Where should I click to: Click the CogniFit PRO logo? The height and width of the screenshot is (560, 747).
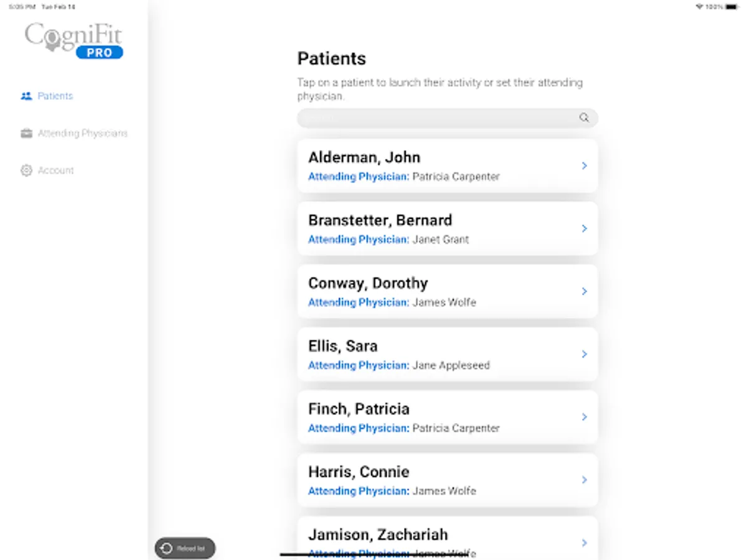[x=74, y=41]
